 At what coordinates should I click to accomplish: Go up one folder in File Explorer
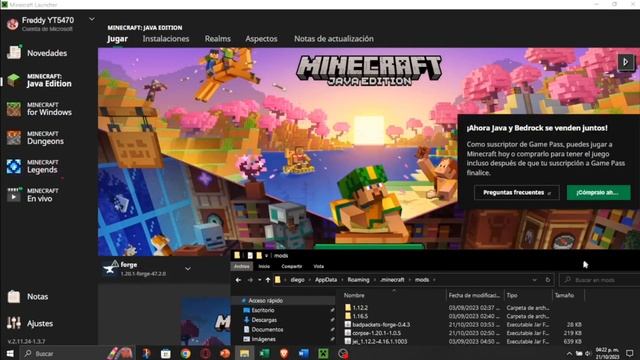coord(268,280)
